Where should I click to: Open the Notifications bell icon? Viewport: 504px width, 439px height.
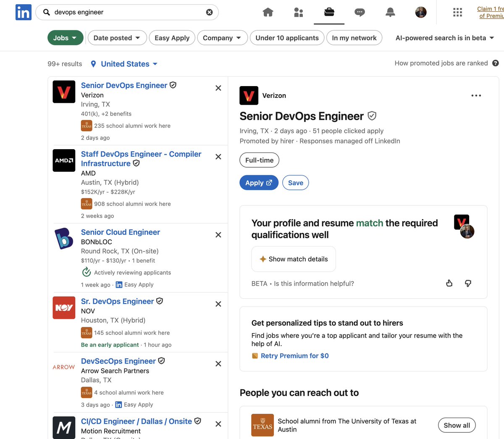tap(390, 12)
